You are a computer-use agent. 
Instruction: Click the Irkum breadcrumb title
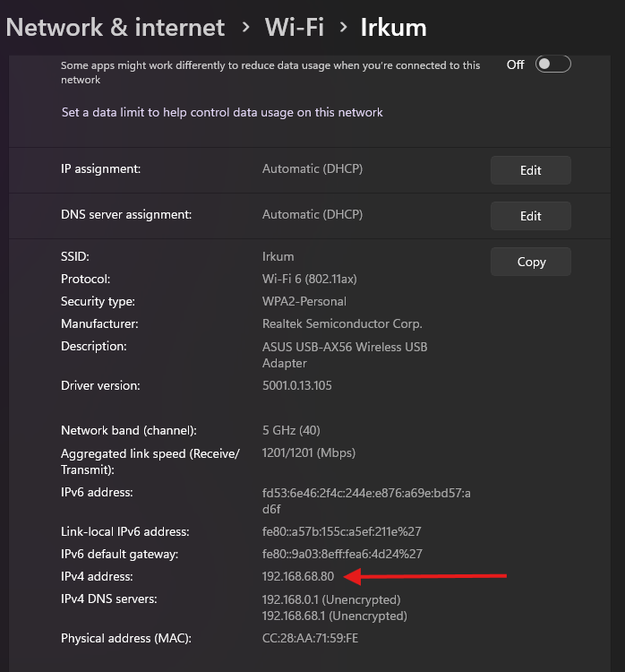point(393,27)
